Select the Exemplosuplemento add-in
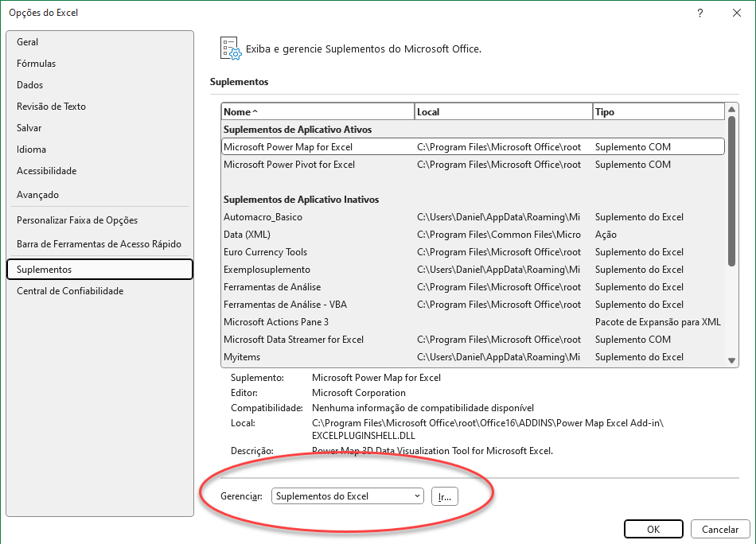Image resolution: width=756 pixels, height=544 pixels. (x=473, y=270)
